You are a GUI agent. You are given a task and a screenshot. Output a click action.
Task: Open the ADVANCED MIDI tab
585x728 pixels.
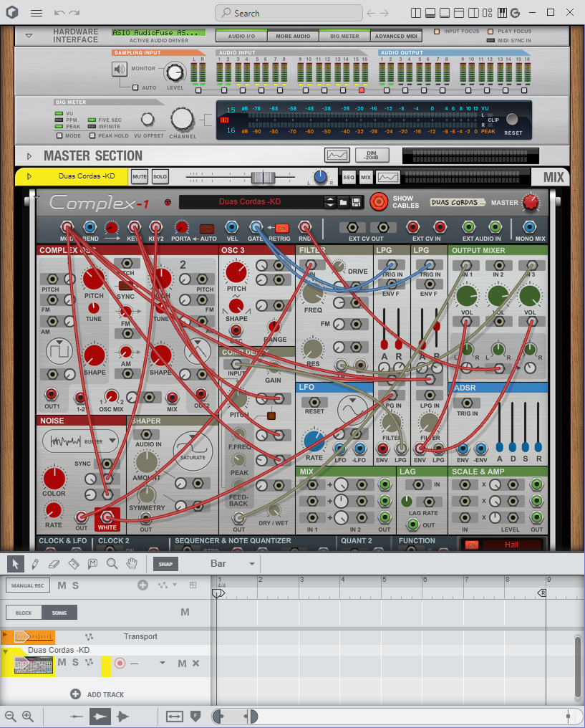click(396, 36)
